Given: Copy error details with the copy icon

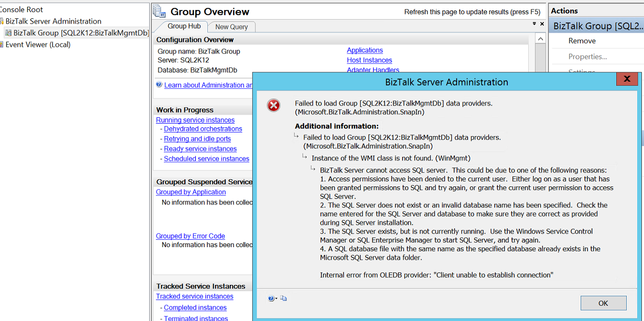Looking at the screenshot, I should (x=283, y=298).
